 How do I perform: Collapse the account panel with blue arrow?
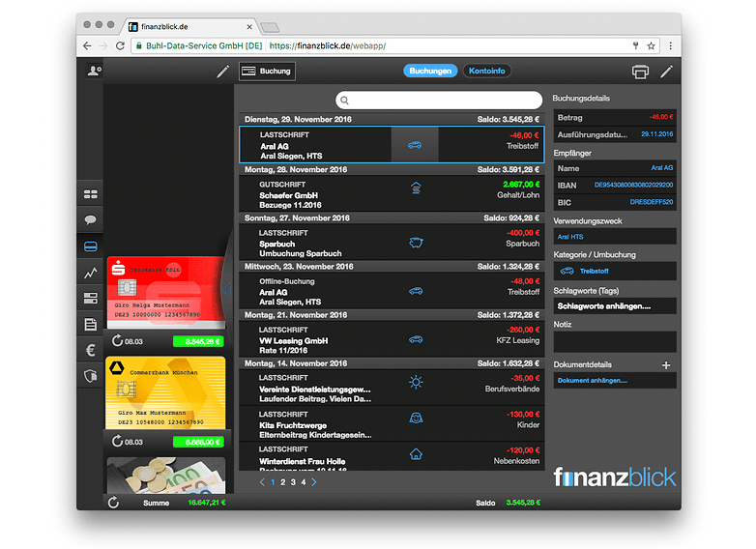point(226,290)
